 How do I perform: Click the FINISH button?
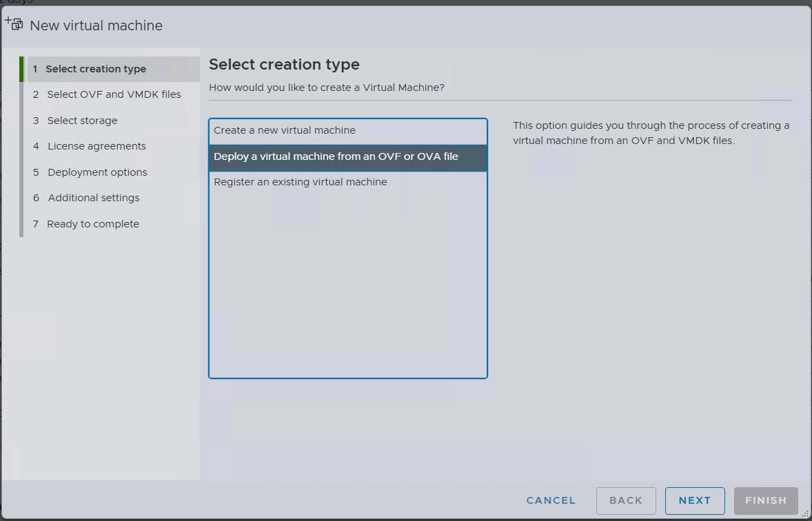pos(766,501)
